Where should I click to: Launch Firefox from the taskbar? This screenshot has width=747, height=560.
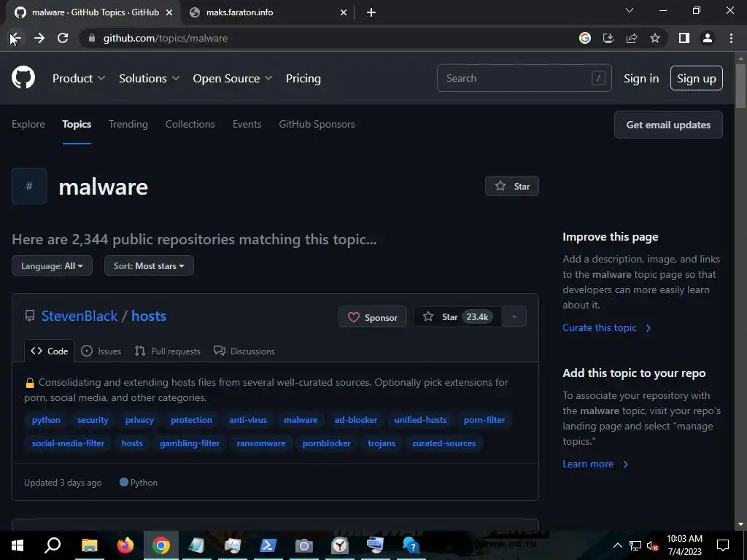(x=125, y=545)
